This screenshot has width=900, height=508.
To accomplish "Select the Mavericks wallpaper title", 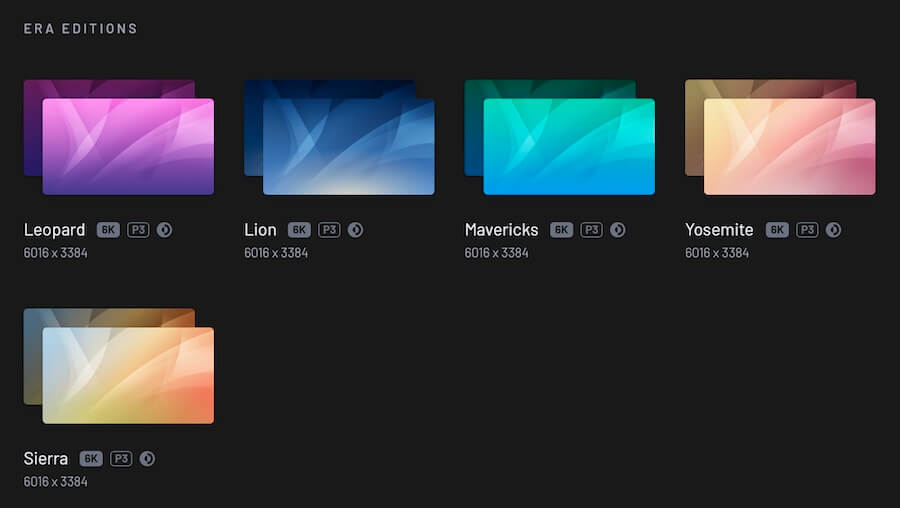I will [x=502, y=230].
